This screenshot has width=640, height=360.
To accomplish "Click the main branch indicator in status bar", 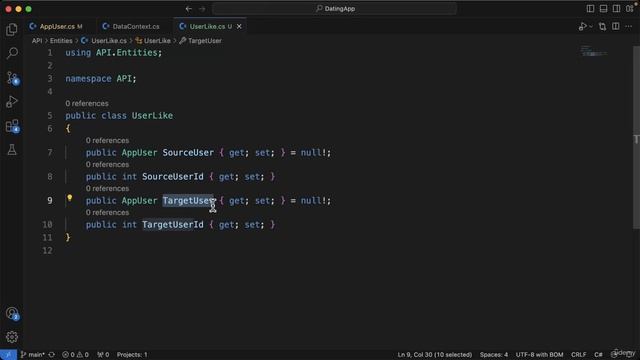I will 33,355.
